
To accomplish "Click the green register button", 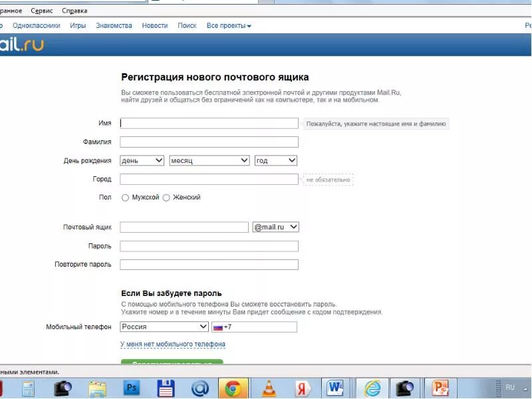I will (172, 362).
